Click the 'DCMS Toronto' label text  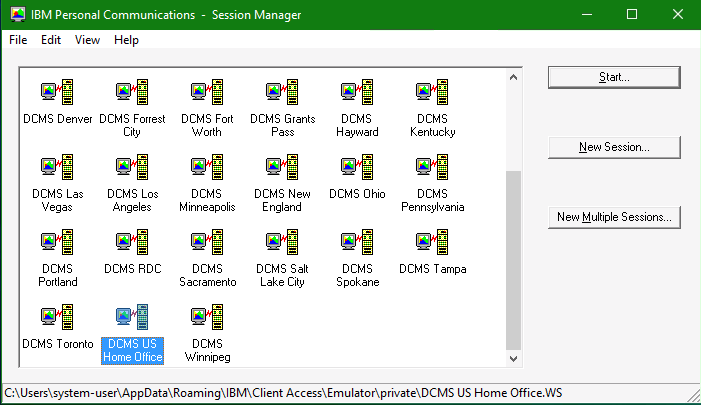(58, 344)
